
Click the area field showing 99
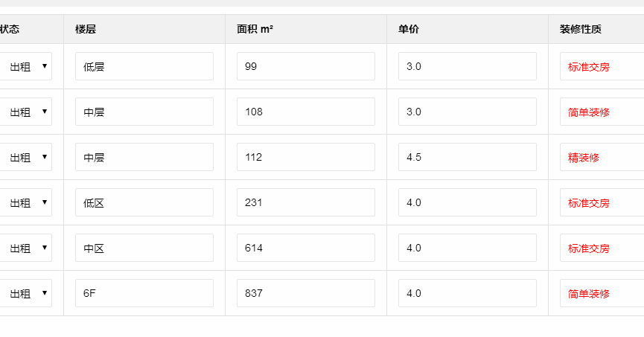(x=305, y=66)
